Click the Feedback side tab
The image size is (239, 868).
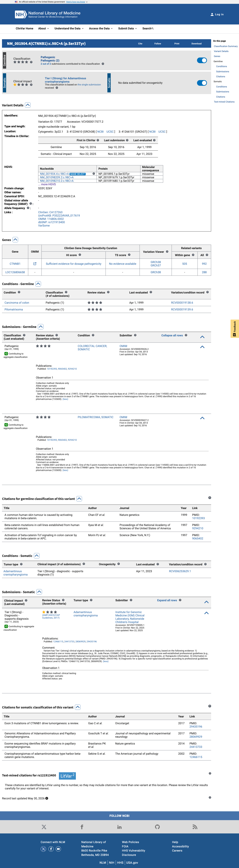pos(235,329)
